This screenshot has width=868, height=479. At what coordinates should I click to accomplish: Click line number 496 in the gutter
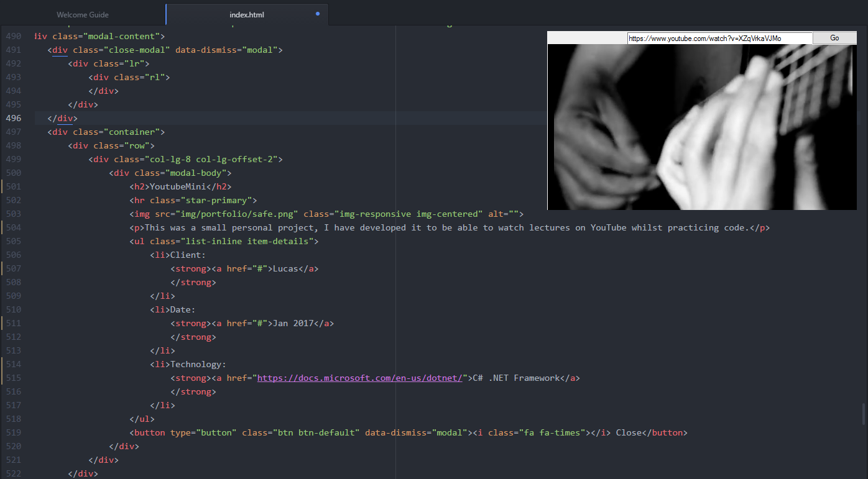tap(13, 118)
